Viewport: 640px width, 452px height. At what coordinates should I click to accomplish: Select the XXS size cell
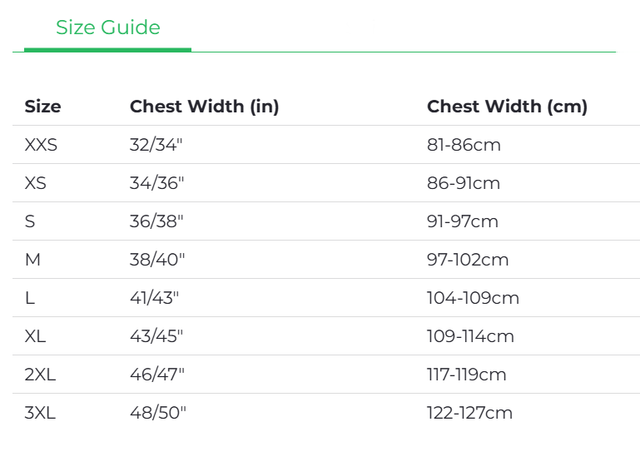point(41,145)
